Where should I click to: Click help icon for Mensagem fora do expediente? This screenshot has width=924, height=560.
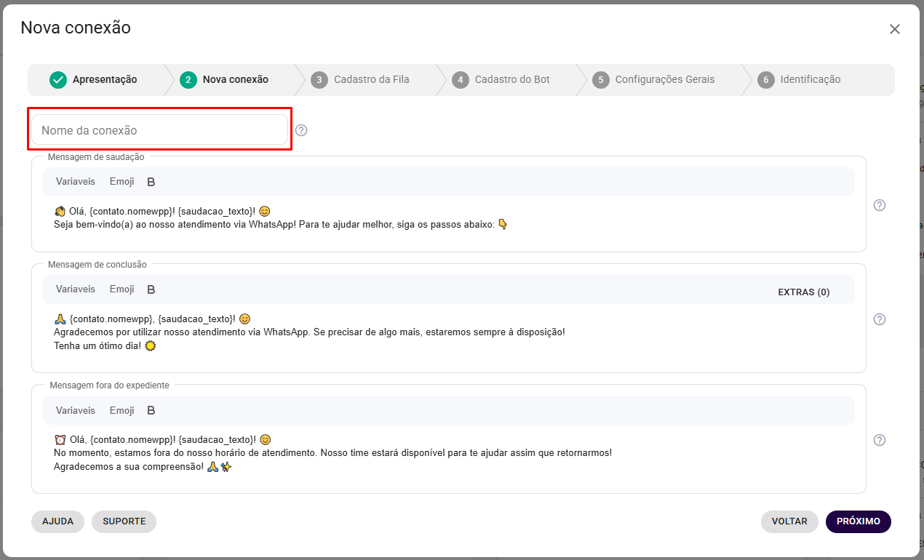879,440
